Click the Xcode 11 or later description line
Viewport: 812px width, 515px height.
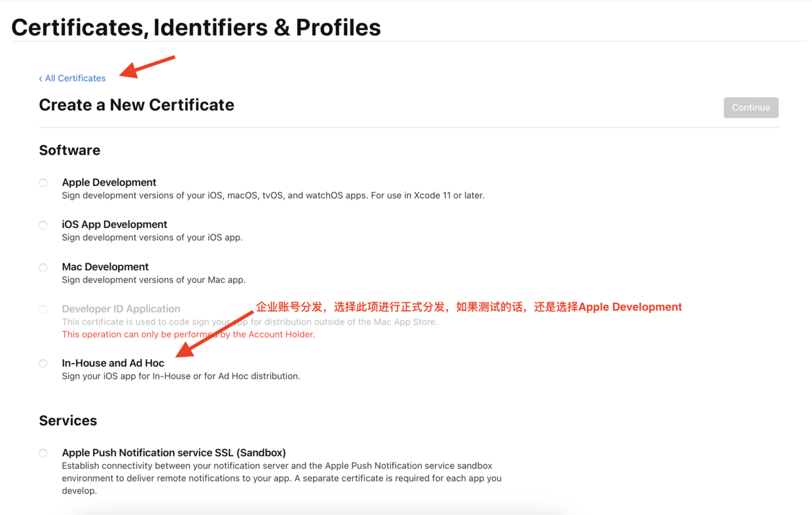273,195
